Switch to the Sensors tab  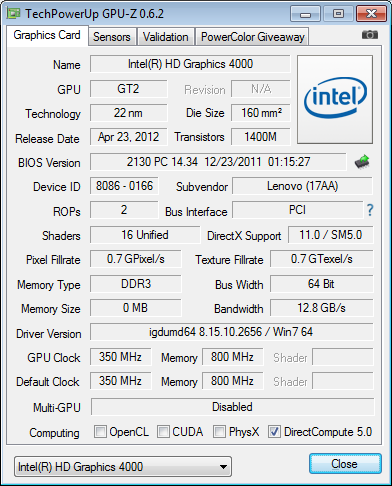click(112, 37)
